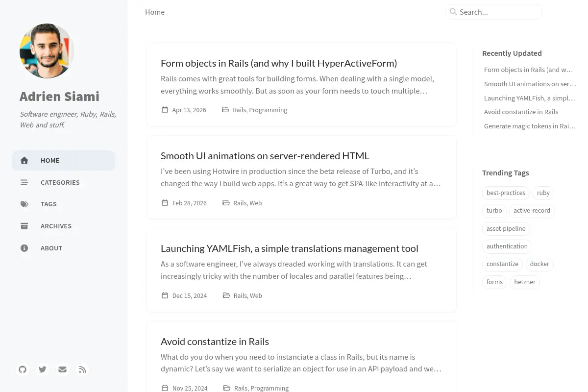Open "Launching YAMLFish" in Recently Updated

[x=530, y=98]
